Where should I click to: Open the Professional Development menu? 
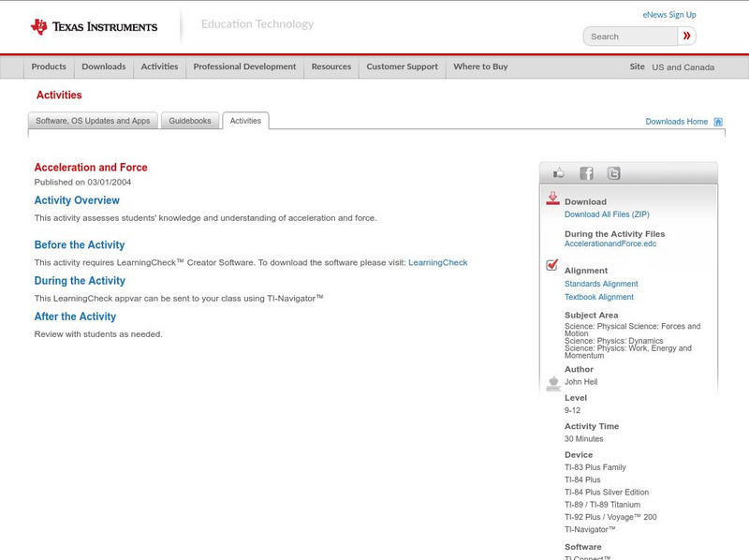tap(244, 66)
